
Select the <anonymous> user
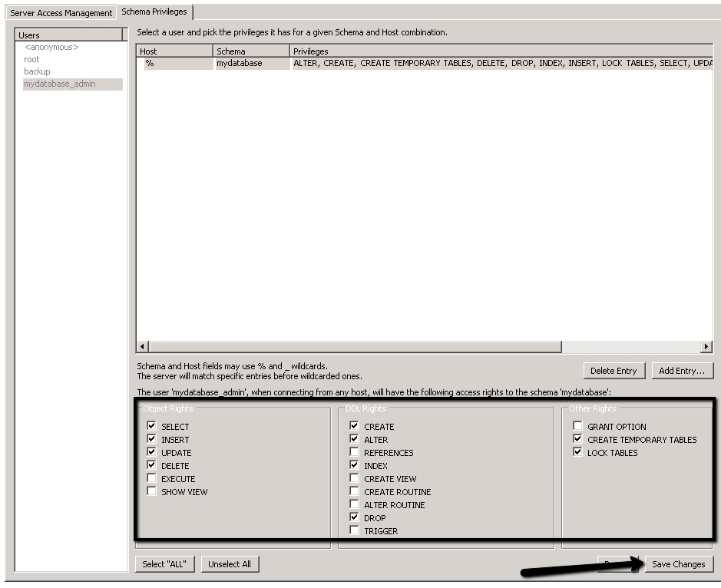pyautogui.click(x=51, y=48)
